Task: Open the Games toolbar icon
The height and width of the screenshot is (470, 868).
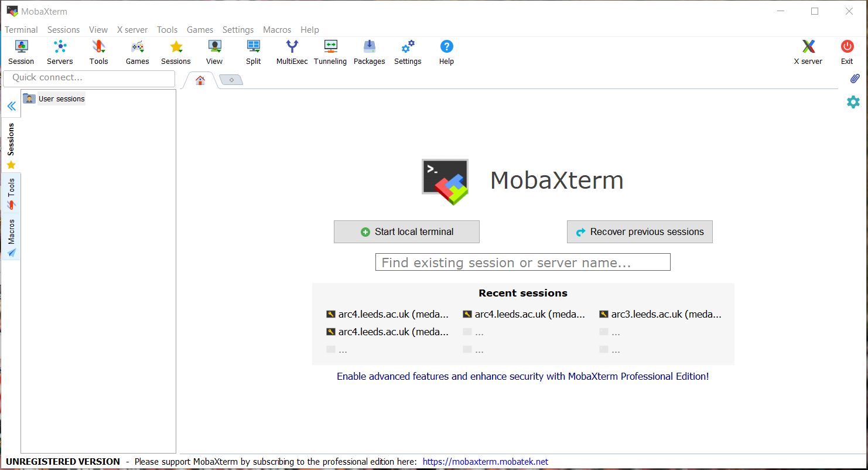Action: coord(137,52)
